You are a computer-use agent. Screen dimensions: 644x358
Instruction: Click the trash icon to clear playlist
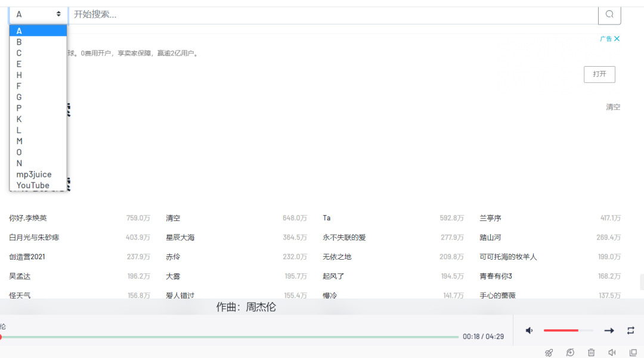coord(591,352)
